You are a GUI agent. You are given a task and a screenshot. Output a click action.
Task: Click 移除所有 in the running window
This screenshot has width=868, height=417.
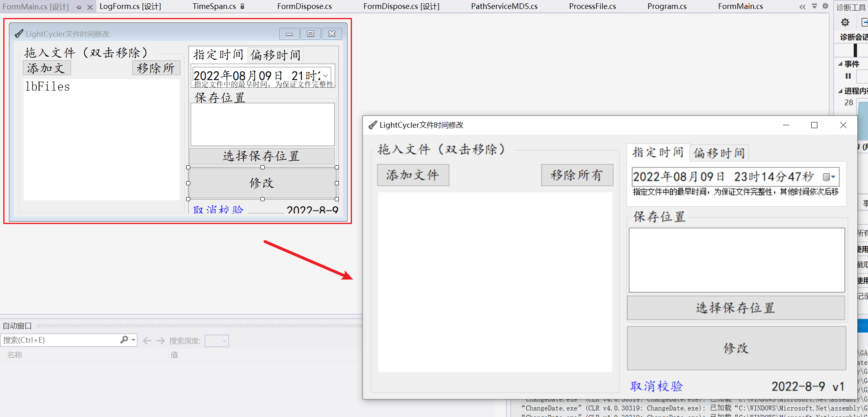(577, 175)
